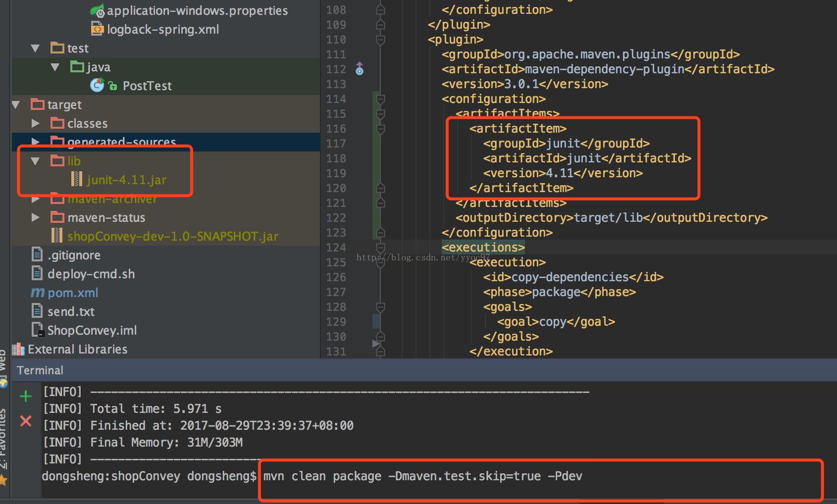Image resolution: width=837 pixels, height=504 pixels.
Task: Fold the configuration block at line 114
Action: coord(380,100)
